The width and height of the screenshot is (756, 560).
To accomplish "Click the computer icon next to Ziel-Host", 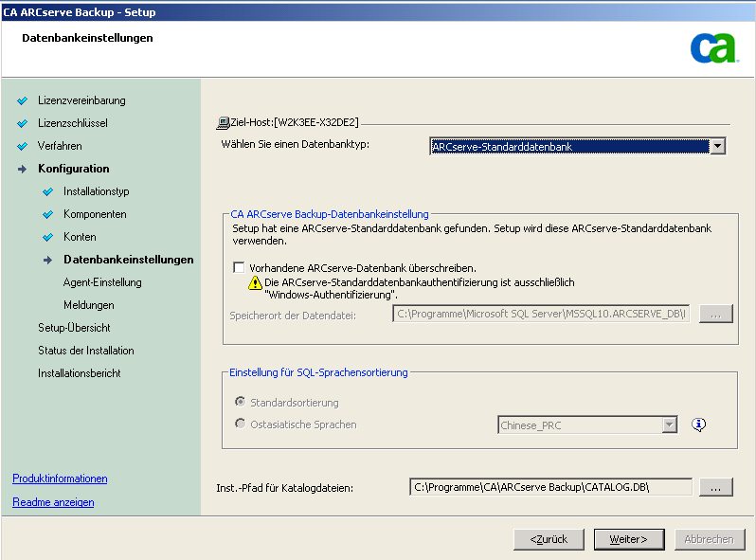I will click(223, 123).
